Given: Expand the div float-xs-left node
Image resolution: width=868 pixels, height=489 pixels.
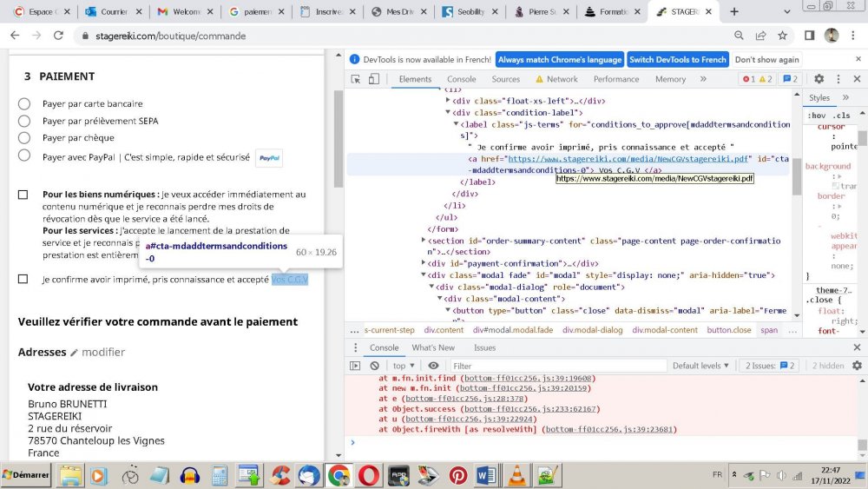Looking at the screenshot, I should [x=448, y=101].
